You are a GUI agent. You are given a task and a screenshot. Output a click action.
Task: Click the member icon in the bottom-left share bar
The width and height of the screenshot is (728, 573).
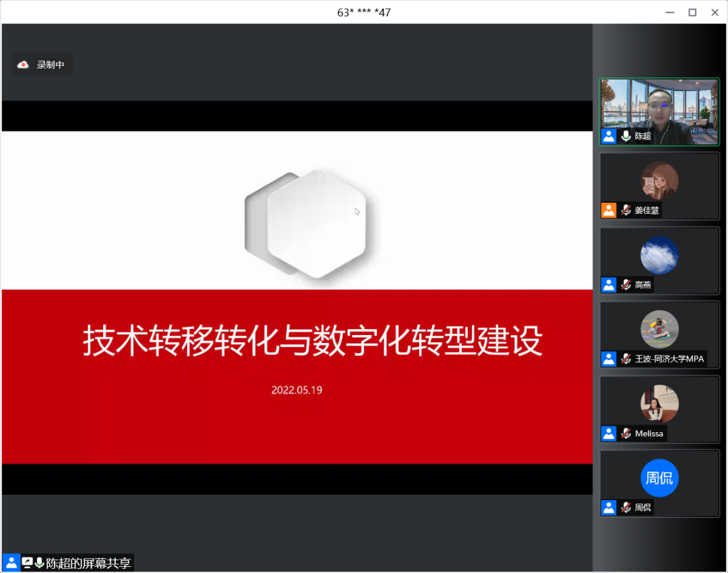coord(10,562)
